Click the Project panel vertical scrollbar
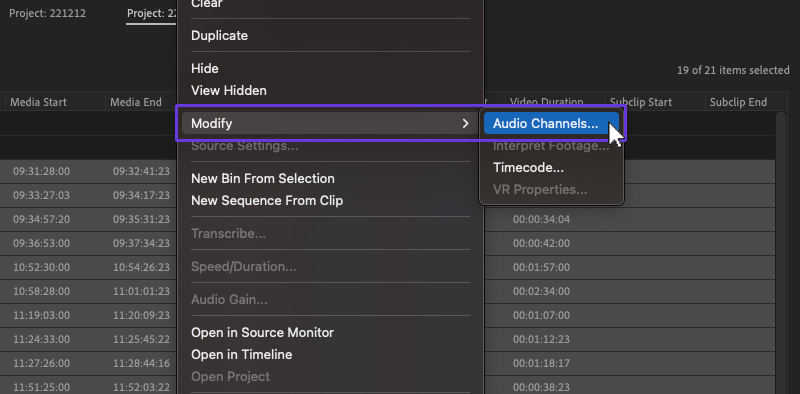 point(782,253)
